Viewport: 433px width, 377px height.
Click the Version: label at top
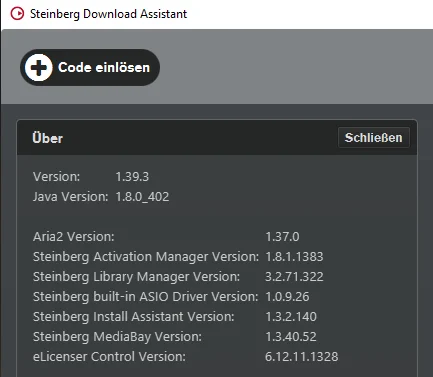(x=57, y=177)
